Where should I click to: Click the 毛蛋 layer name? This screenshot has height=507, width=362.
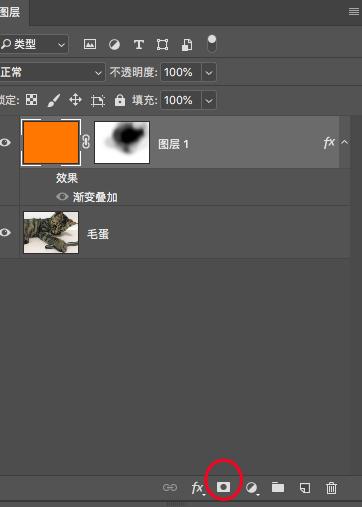[98, 234]
